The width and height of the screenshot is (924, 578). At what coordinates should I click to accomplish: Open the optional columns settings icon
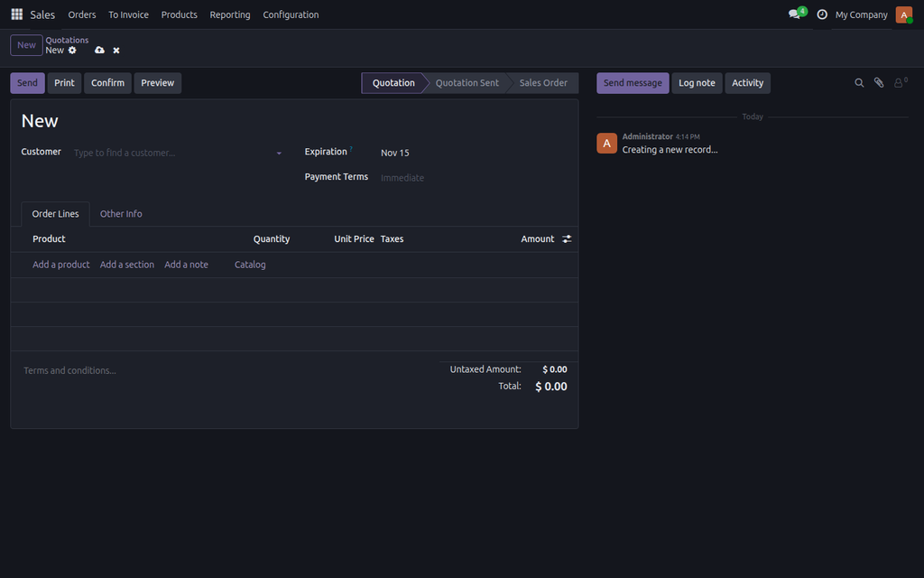point(567,238)
